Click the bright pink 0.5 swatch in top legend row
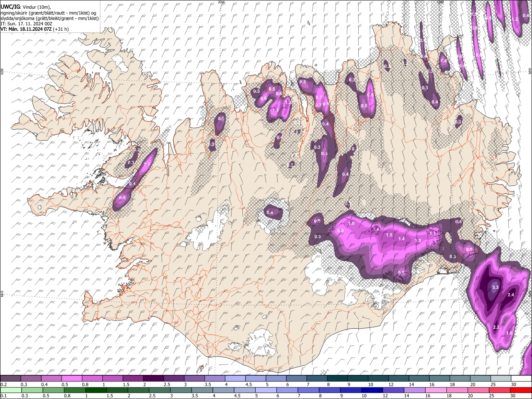 [71, 378]
